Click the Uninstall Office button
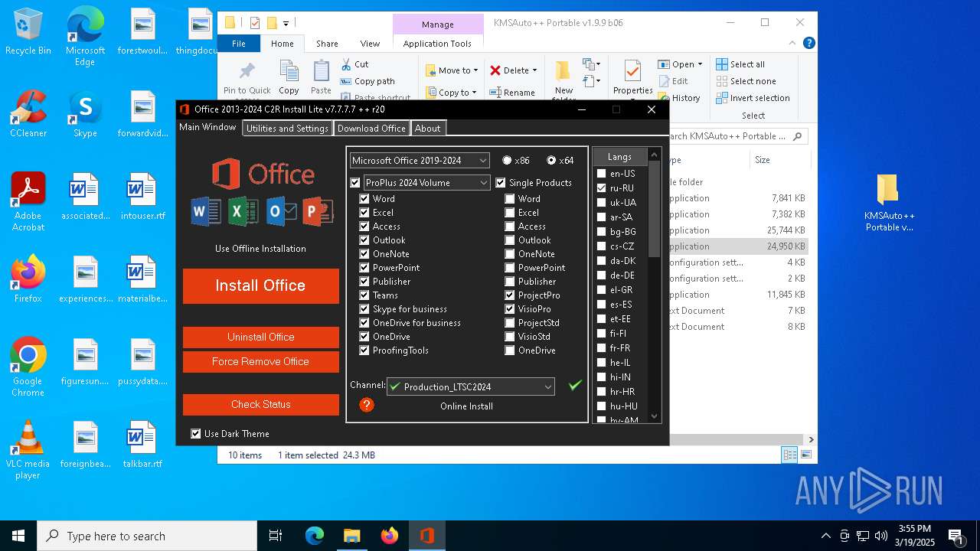Image resolution: width=980 pixels, height=551 pixels. point(260,337)
